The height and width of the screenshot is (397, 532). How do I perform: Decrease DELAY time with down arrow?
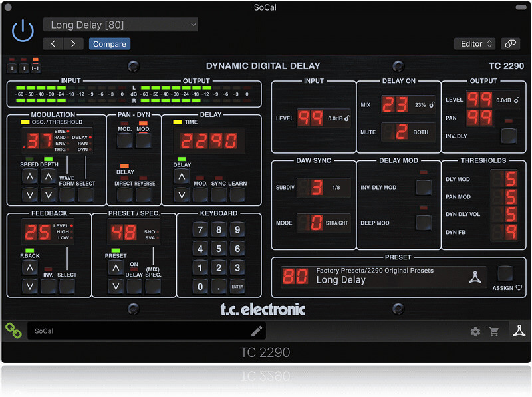click(182, 195)
